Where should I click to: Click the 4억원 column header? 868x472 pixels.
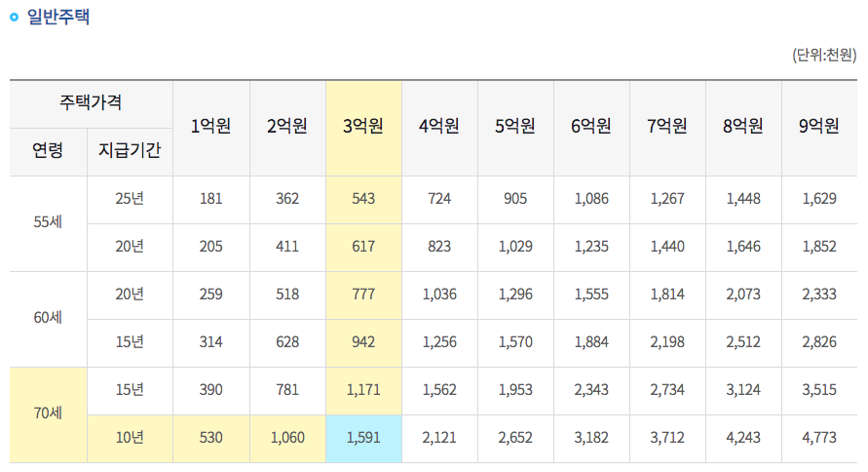point(439,128)
